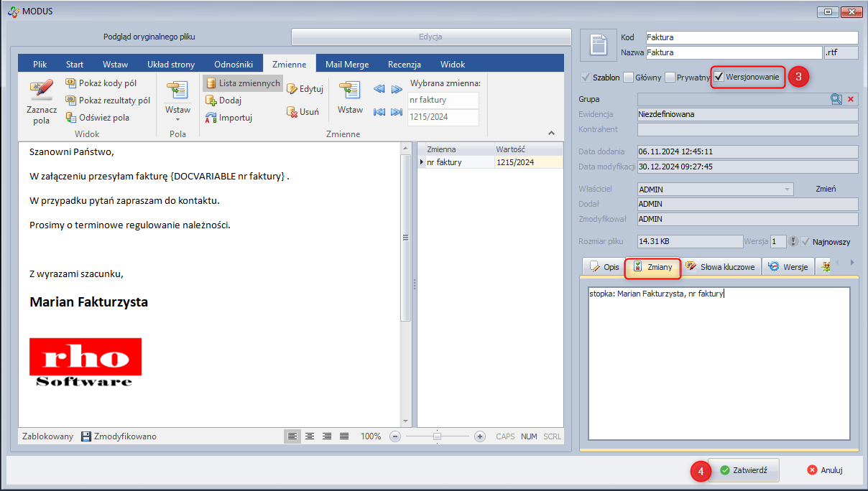The height and width of the screenshot is (491, 868).
Task: Enable the Główny checkbox
Action: 629,78
